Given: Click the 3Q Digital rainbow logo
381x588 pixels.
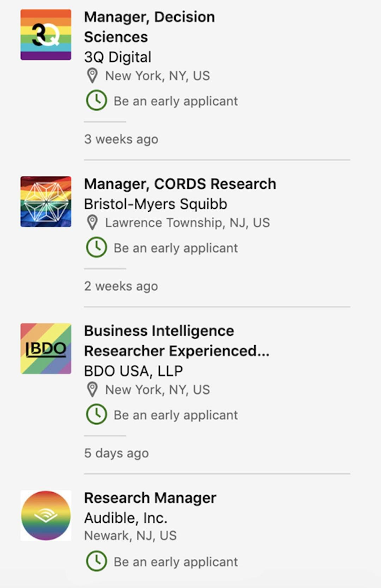Looking at the screenshot, I should (46, 35).
